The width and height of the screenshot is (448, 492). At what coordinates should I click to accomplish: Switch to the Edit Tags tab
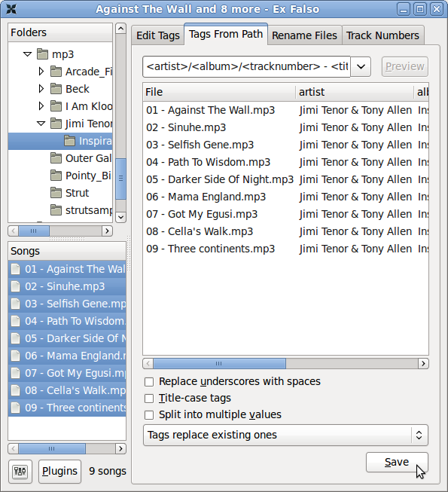click(158, 35)
